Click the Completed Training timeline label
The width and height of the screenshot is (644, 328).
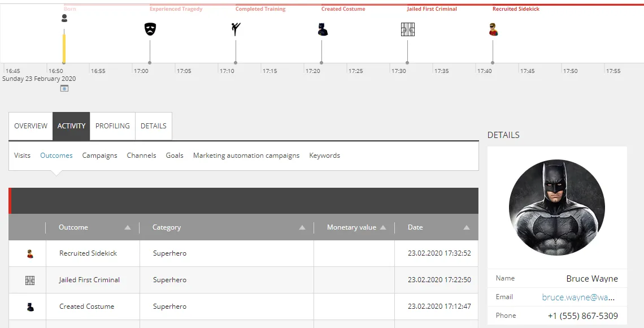(x=260, y=8)
